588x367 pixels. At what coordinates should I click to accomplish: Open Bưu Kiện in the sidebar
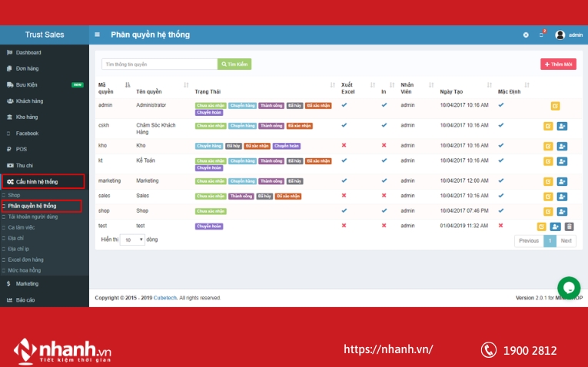point(45,84)
